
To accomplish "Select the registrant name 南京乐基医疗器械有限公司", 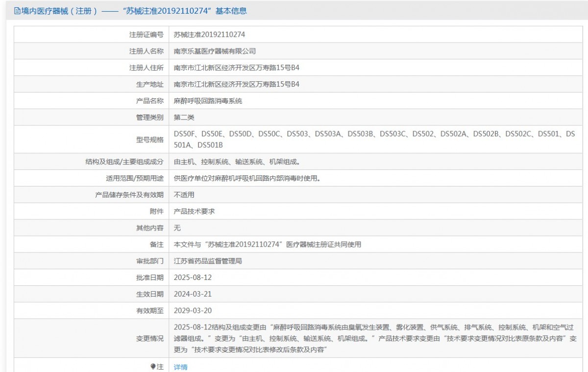I will click(215, 51).
